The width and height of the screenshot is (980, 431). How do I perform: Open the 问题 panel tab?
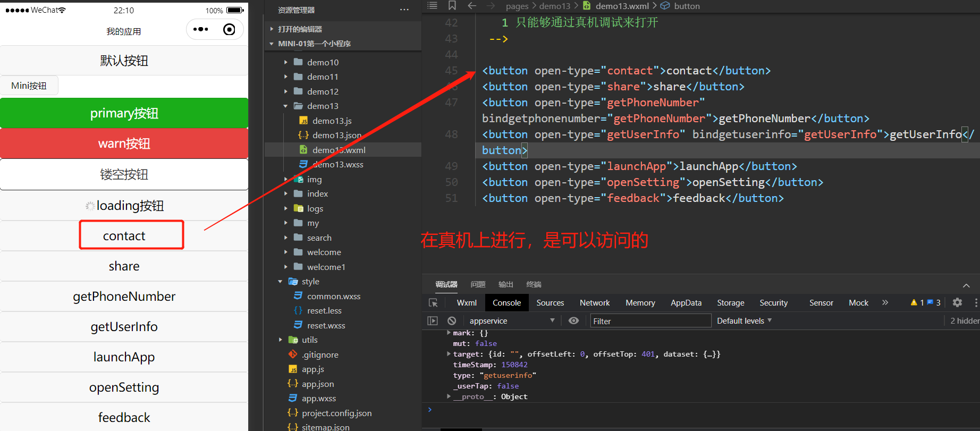[x=478, y=284]
